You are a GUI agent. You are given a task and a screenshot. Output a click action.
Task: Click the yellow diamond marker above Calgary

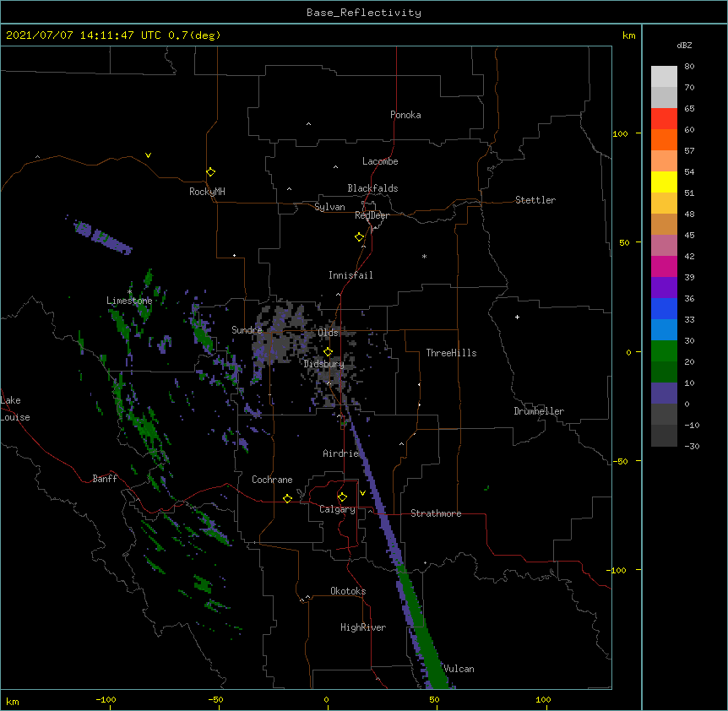tap(342, 497)
